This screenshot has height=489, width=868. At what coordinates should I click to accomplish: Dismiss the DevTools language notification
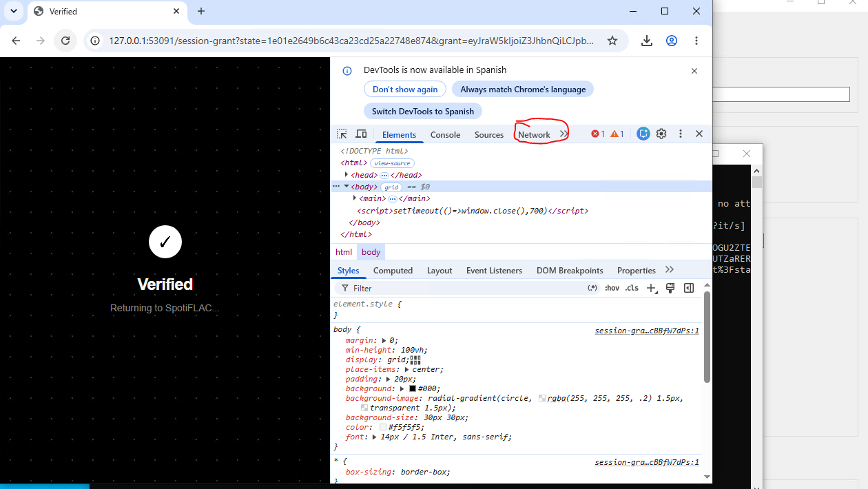[694, 71]
